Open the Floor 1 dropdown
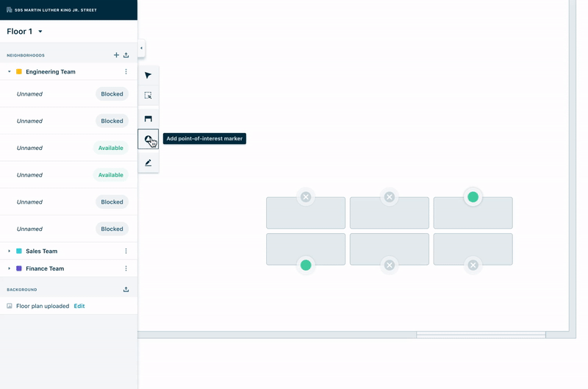This screenshot has width=588, height=389. click(x=25, y=32)
